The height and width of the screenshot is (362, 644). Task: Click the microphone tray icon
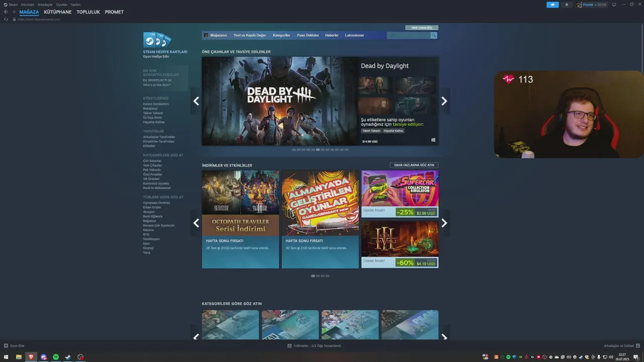598,357
